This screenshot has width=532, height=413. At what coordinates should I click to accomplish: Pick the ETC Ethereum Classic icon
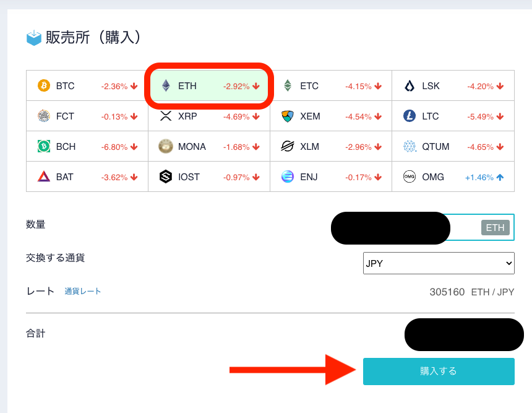pyautogui.click(x=288, y=85)
